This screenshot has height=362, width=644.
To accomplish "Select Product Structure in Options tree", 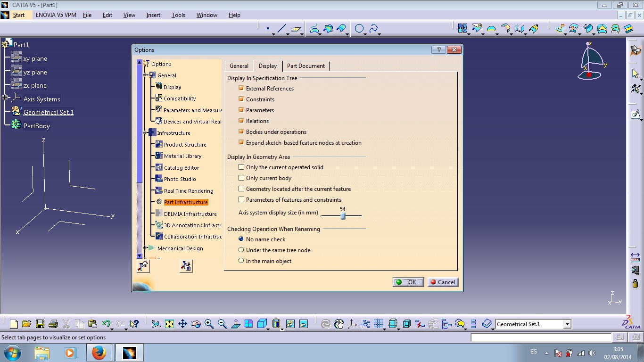I will coord(185,145).
